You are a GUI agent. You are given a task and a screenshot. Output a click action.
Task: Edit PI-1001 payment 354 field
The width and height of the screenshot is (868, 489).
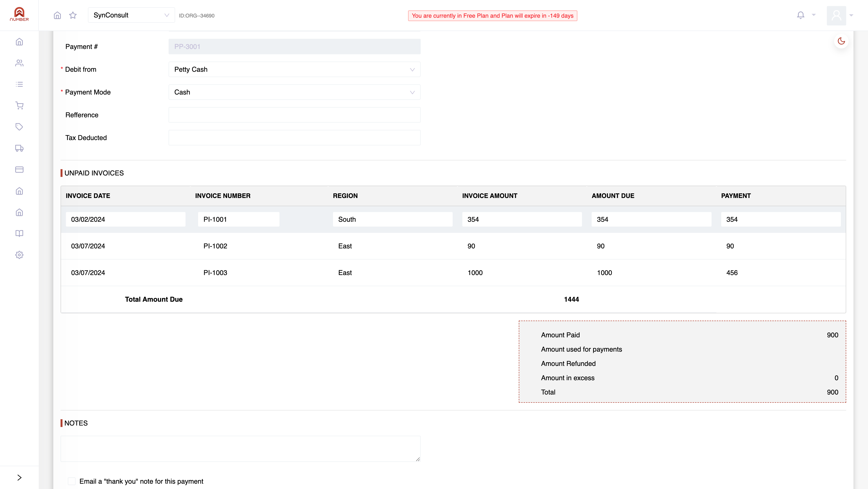781,219
